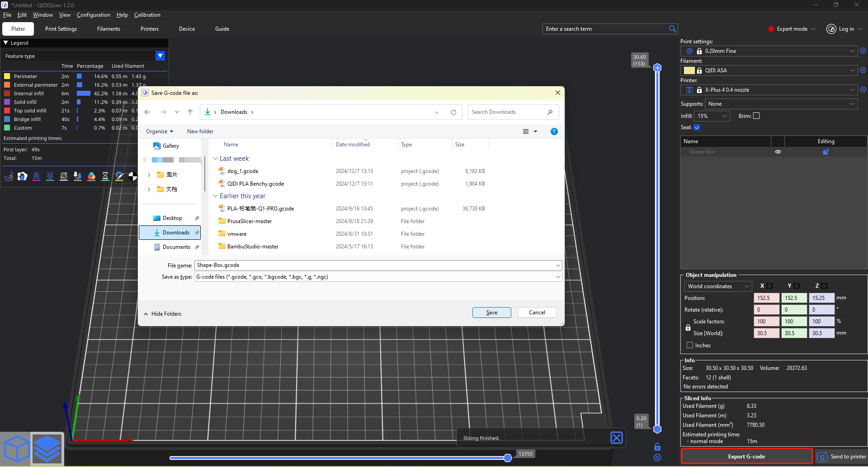Open the Supports dropdown
Image resolution: width=868 pixels, height=467 pixels.
pos(781,104)
